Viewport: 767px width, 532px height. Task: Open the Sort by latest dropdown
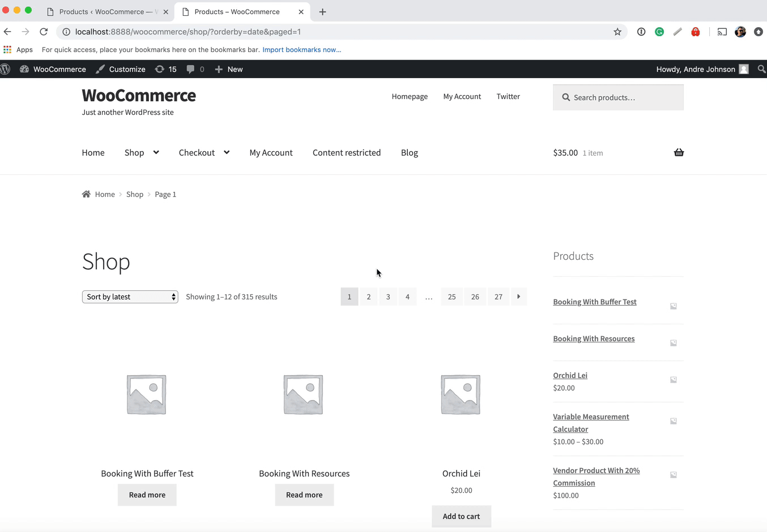tap(130, 297)
